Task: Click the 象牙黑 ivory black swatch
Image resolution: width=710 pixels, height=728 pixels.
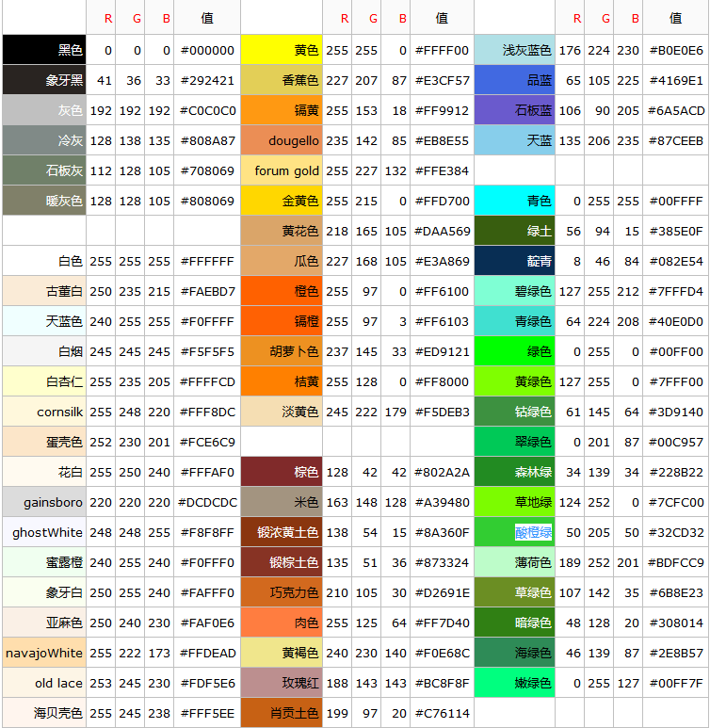Action: (x=44, y=80)
